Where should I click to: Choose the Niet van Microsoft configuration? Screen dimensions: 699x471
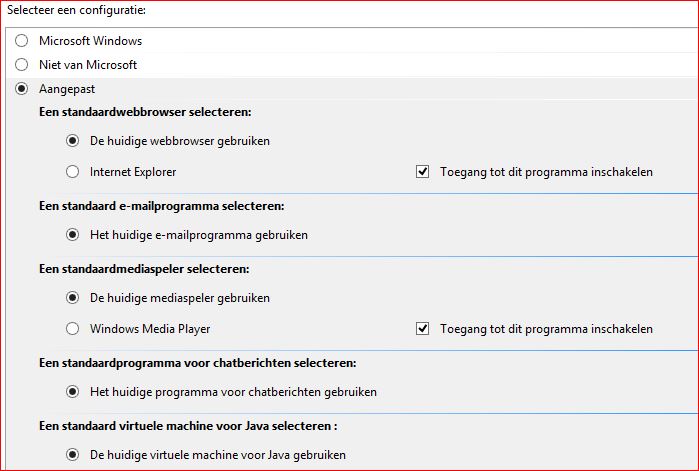coord(22,65)
